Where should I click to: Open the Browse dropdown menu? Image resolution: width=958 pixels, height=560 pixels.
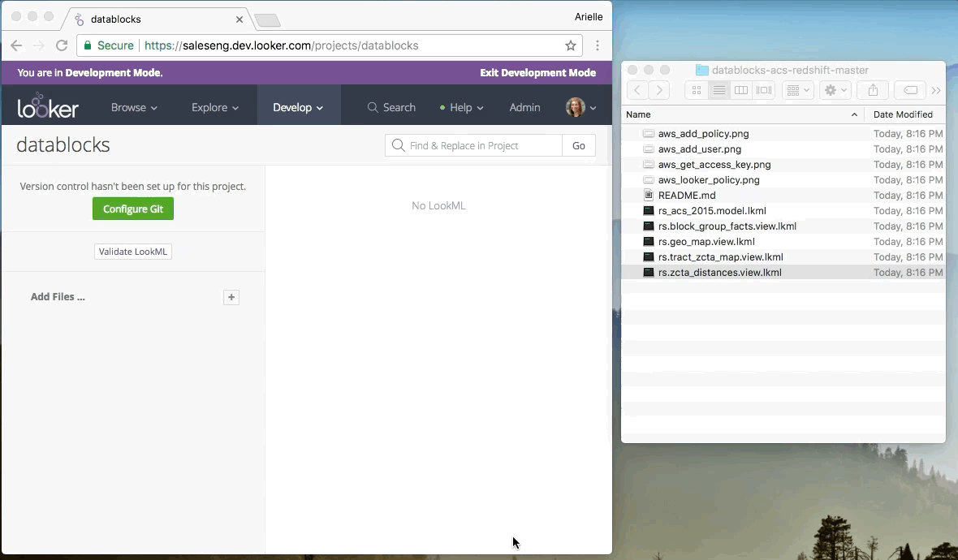134,107
